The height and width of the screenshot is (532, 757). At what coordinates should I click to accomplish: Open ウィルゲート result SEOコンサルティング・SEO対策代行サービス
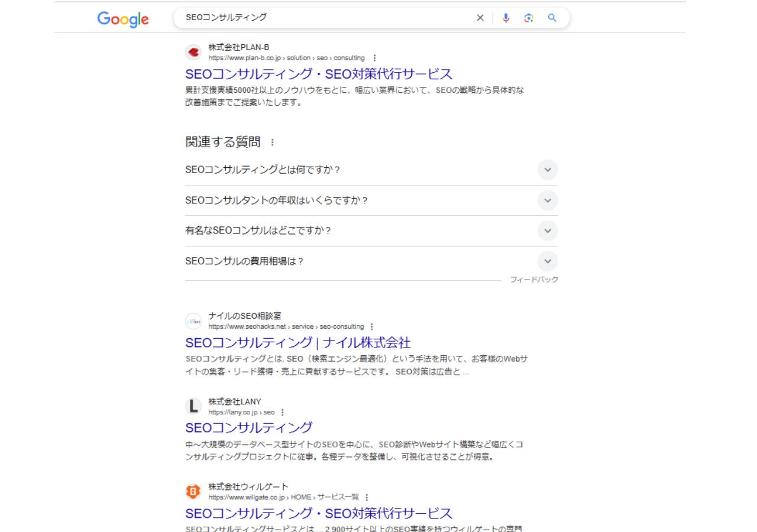point(319,513)
